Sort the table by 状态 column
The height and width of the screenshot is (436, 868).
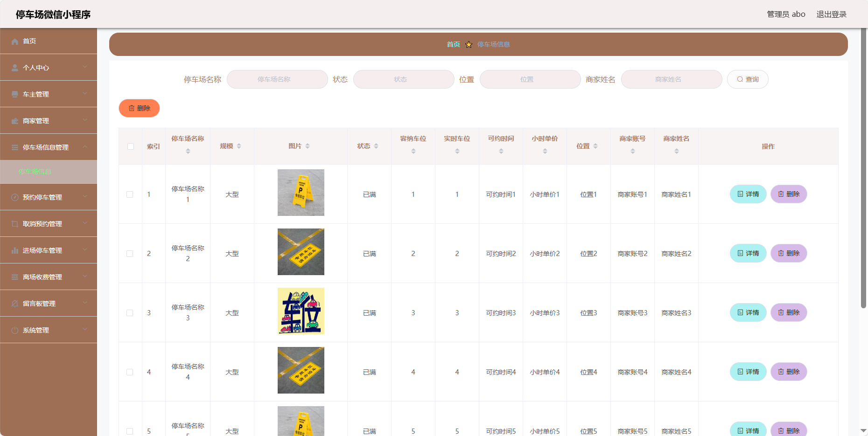[376, 146]
